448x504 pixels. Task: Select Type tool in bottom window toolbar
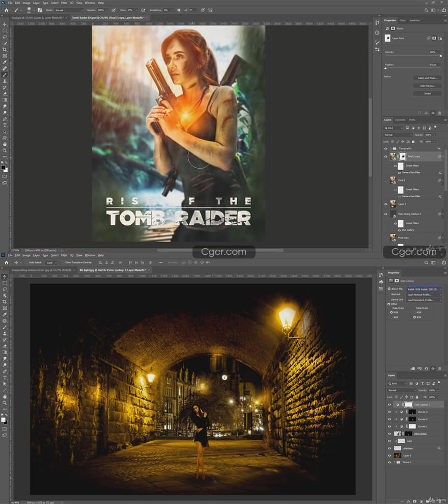click(x=5, y=377)
